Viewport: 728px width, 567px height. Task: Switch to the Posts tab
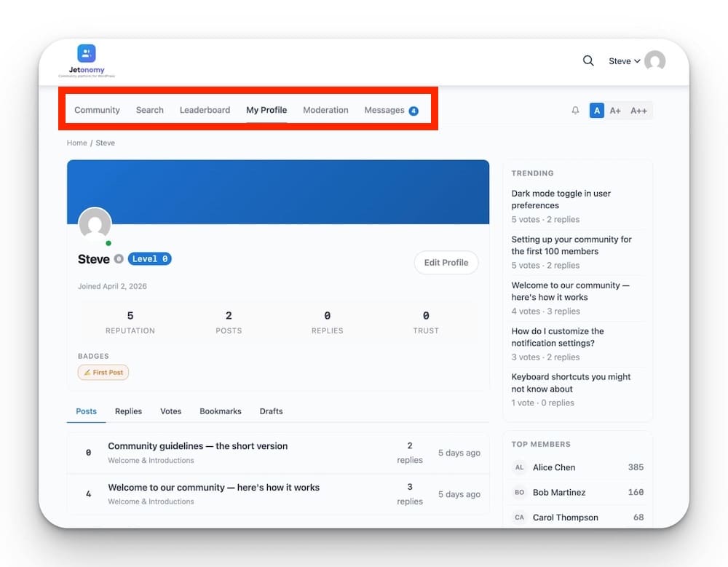[x=87, y=411]
